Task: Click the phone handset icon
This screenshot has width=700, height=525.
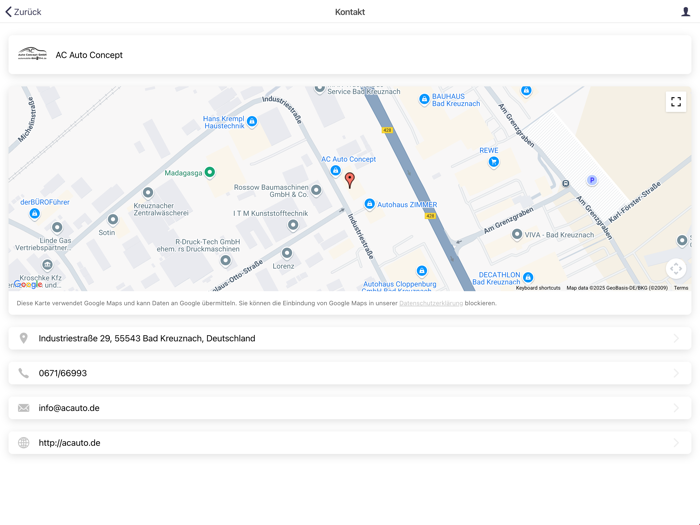Action: pos(24,373)
